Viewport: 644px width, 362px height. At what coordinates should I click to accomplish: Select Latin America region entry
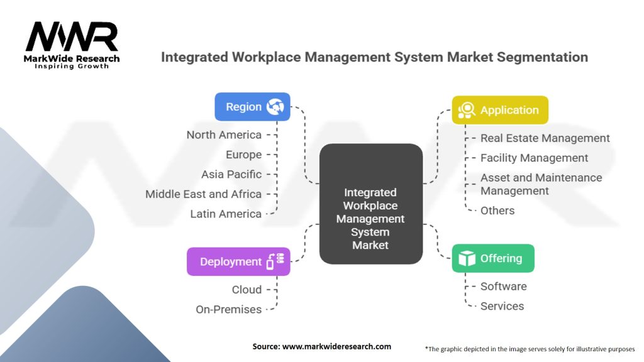click(x=226, y=214)
